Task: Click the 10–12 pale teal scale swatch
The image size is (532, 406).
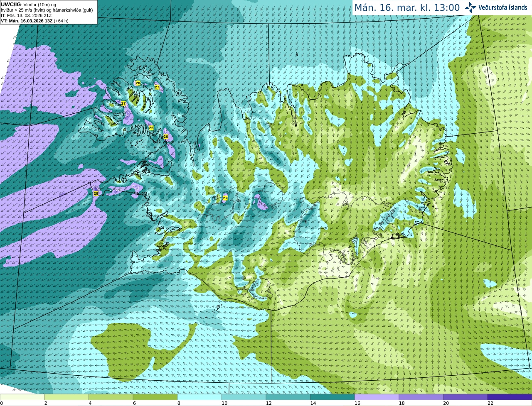Action: (x=244, y=397)
